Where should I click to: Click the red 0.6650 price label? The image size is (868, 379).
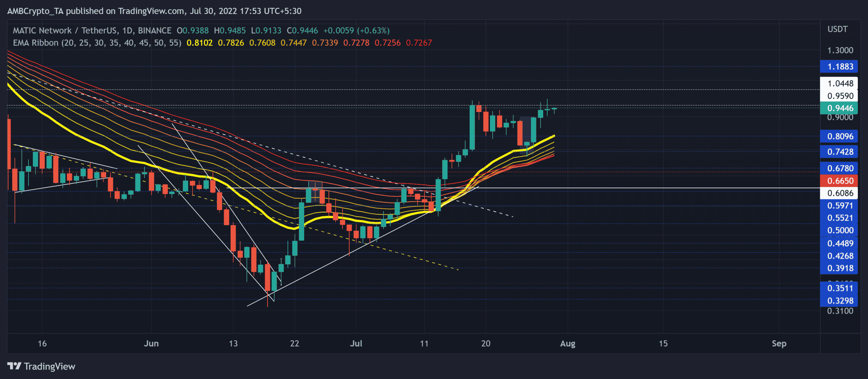839,181
